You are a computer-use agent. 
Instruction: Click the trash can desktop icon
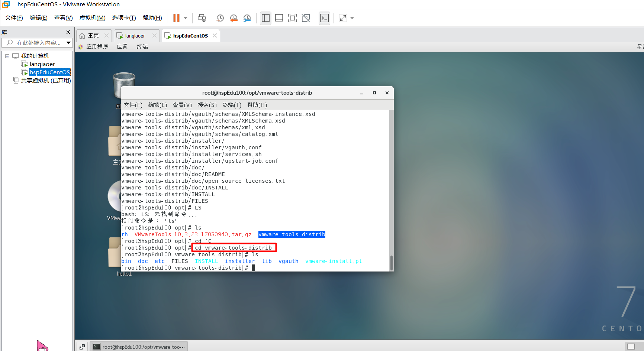[124, 85]
